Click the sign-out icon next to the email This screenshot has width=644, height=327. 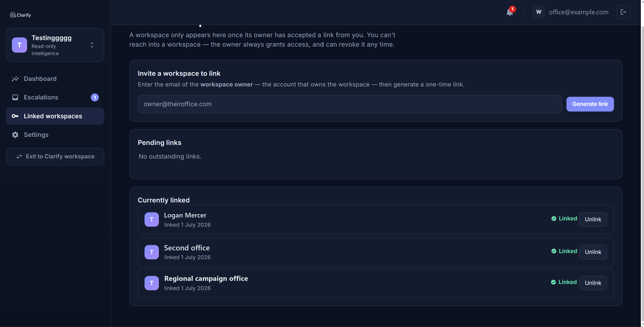pyautogui.click(x=623, y=12)
